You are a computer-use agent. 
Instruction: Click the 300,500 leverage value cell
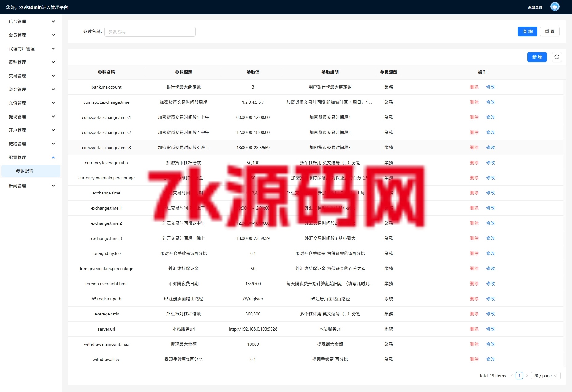tap(253, 314)
